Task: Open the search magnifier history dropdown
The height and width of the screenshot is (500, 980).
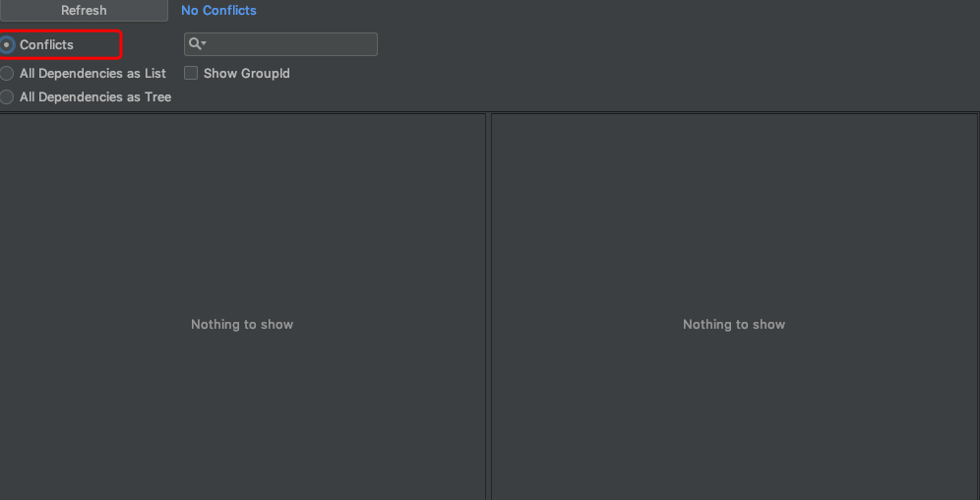Action: tap(198, 43)
